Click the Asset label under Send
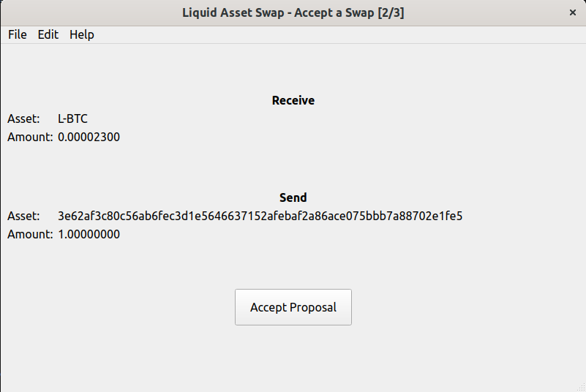The width and height of the screenshot is (586, 392). 23,216
